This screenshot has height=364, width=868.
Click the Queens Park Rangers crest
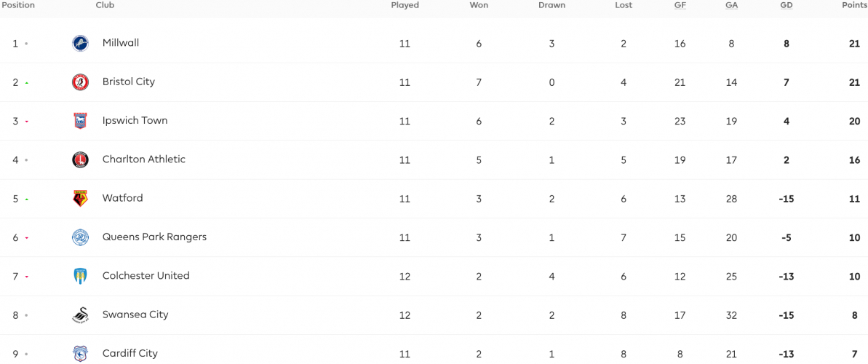click(80, 237)
